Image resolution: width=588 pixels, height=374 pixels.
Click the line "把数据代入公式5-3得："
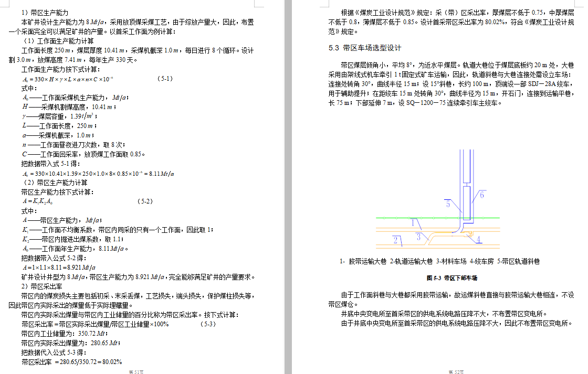coord(54,352)
